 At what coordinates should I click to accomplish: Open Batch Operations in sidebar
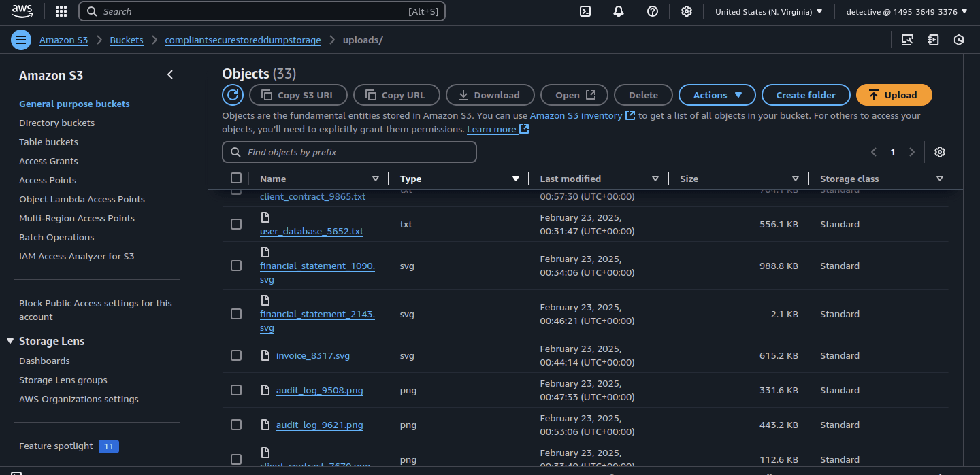click(56, 237)
